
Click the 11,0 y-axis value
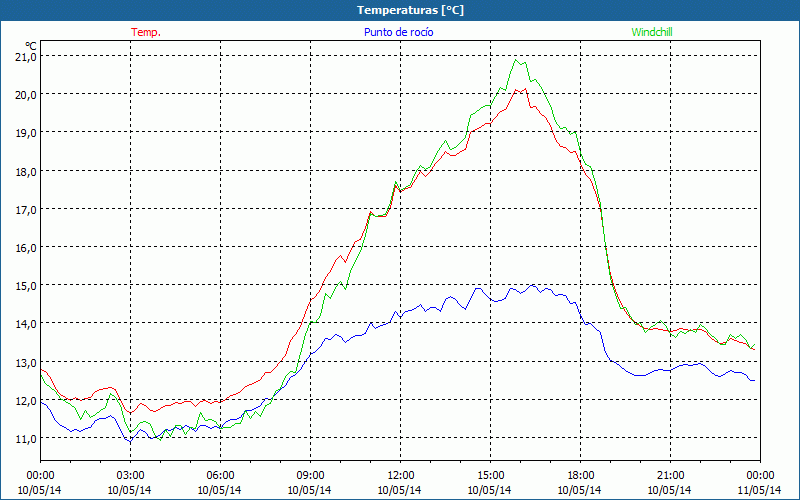coord(26,439)
